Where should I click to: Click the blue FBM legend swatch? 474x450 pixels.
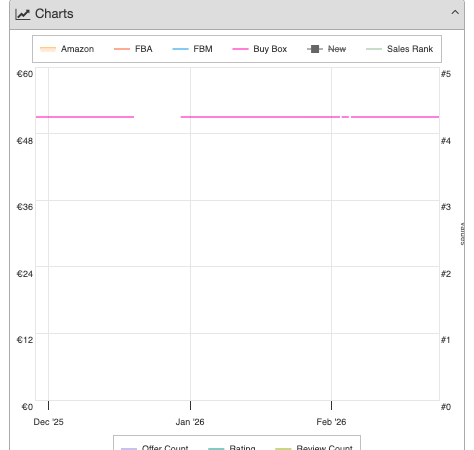[180, 49]
